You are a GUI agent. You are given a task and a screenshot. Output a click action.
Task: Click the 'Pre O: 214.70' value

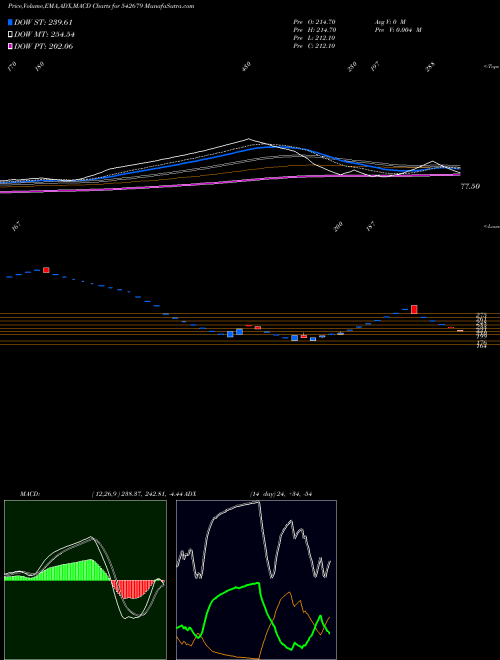pyautogui.click(x=314, y=22)
